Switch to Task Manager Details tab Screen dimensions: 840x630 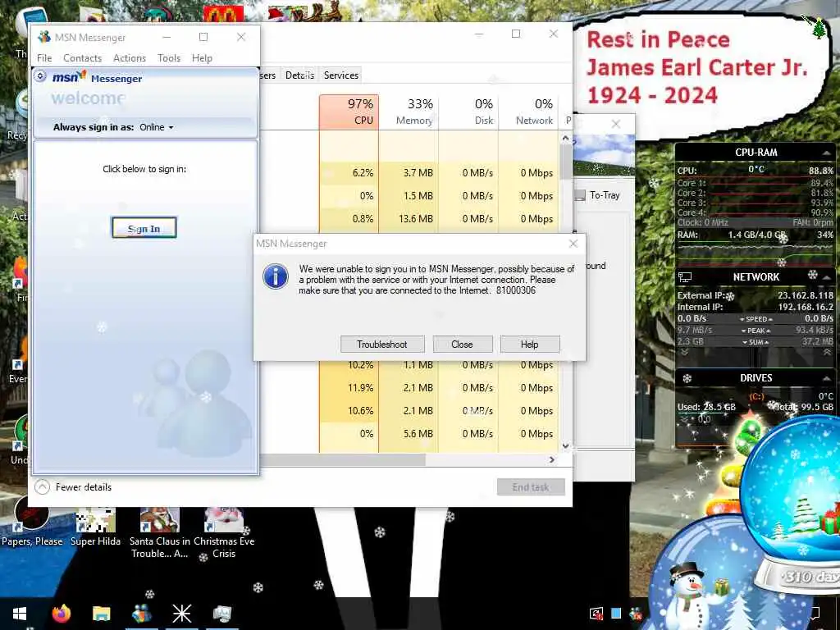(299, 75)
